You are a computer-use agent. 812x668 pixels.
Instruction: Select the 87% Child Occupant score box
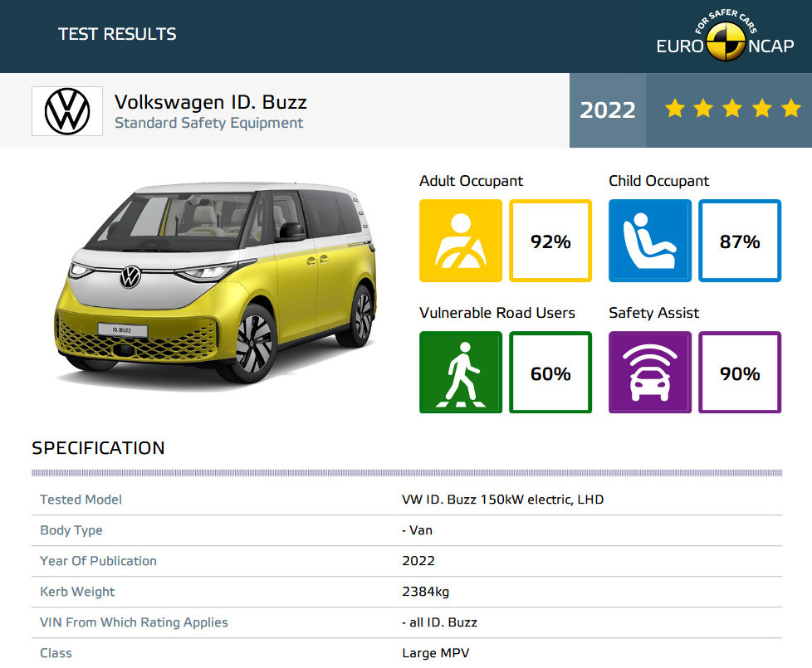click(x=740, y=241)
